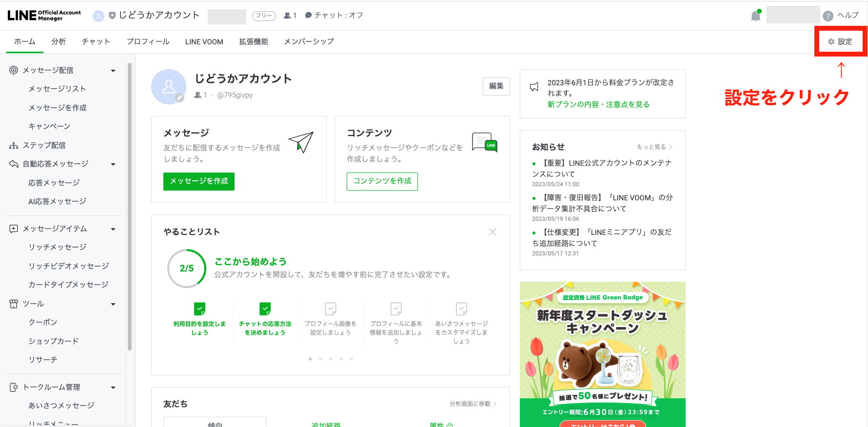Collapse the メッセージ配信 sidebar section
Image resolution: width=868 pixels, height=427 pixels.
coord(113,71)
